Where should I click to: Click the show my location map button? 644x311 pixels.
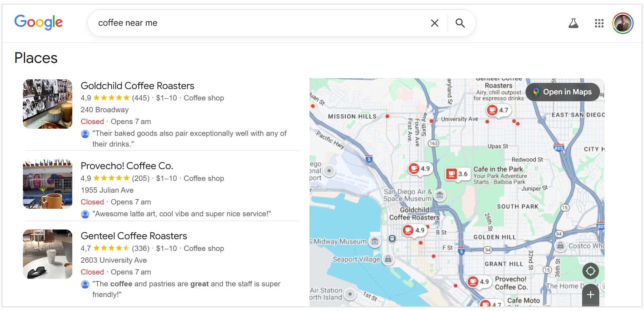(x=590, y=271)
